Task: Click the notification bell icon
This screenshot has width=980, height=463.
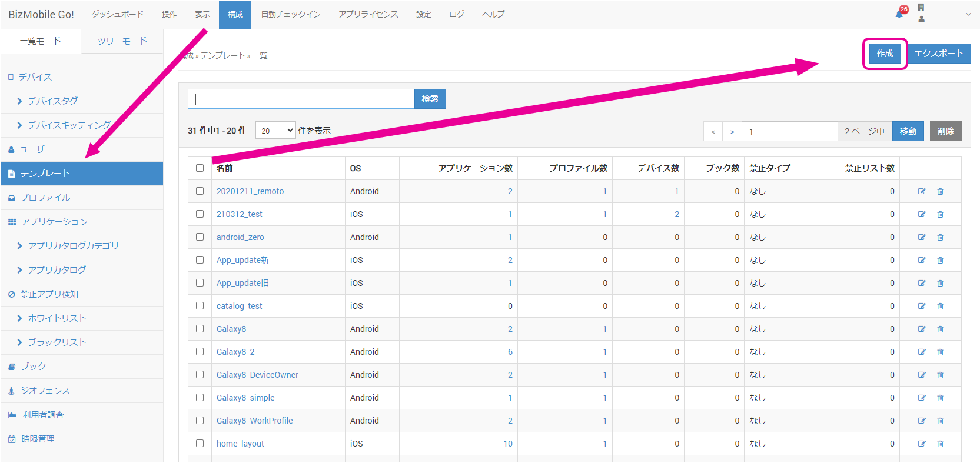Action: (x=899, y=14)
